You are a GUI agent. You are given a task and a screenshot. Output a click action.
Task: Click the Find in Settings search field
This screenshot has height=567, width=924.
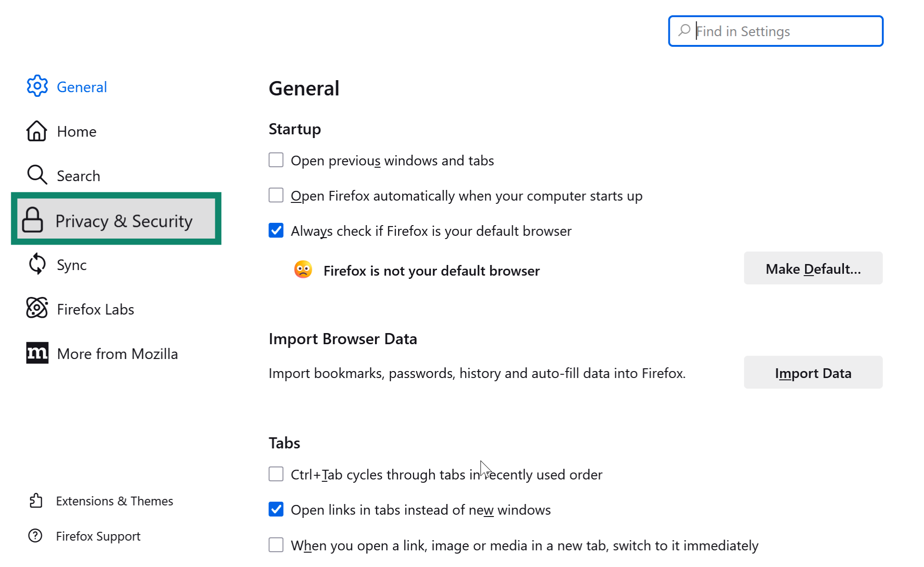(775, 31)
